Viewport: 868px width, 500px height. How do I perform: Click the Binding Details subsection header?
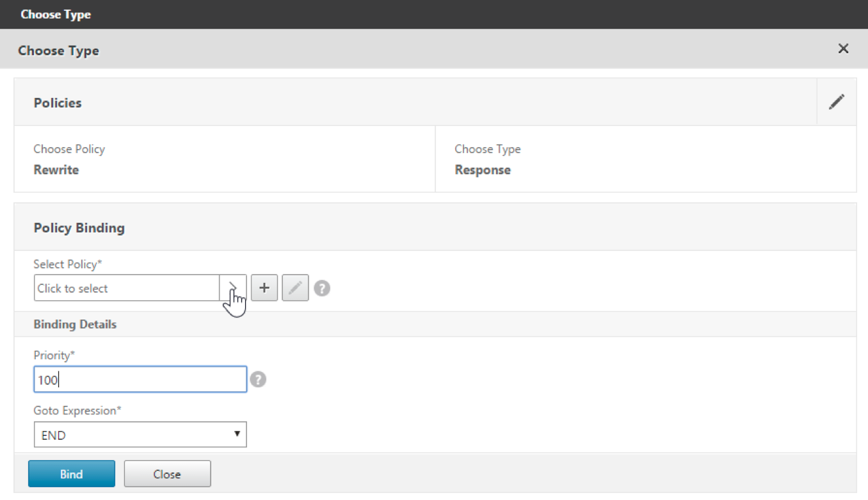[x=75, y=325]
